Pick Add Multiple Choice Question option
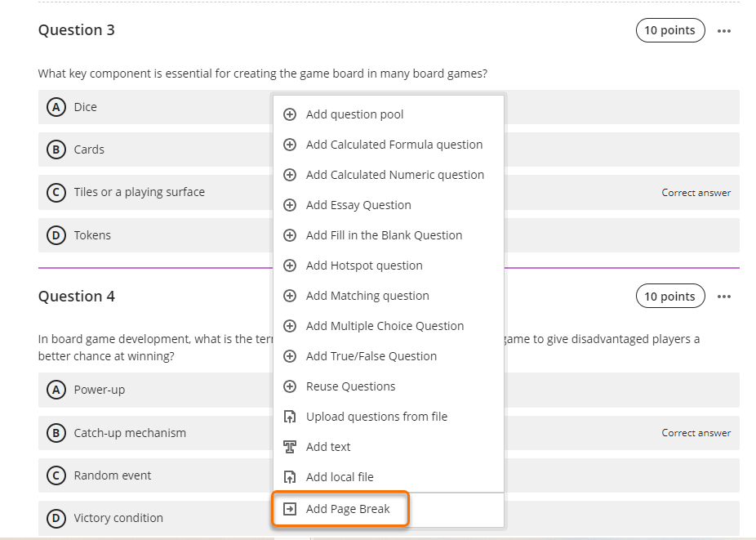The image size is (756, 540). (x=385, y=326)
